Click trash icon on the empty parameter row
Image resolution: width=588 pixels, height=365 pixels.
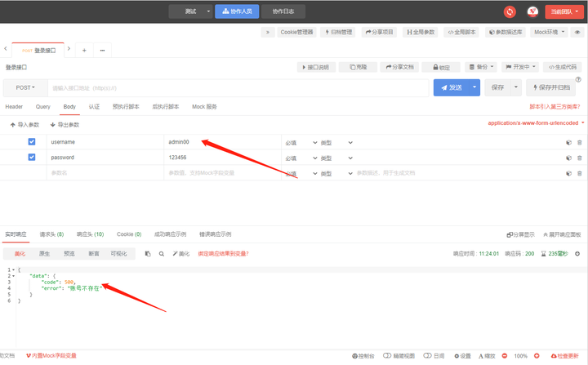click(x=579, y=173)
